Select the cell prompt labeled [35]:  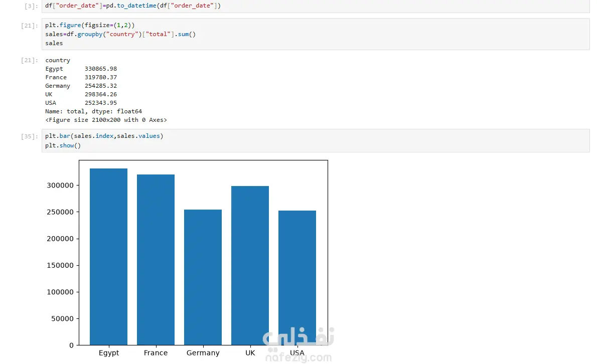click(29, 136)
